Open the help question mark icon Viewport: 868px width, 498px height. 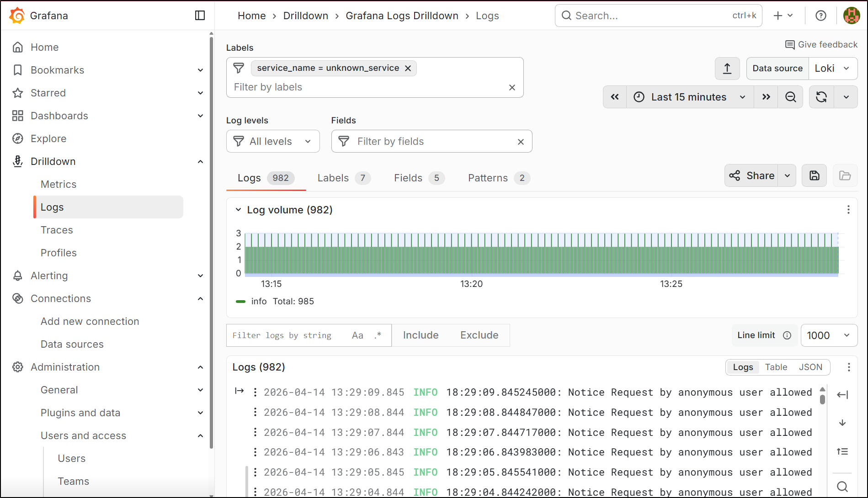click(820, 16)
